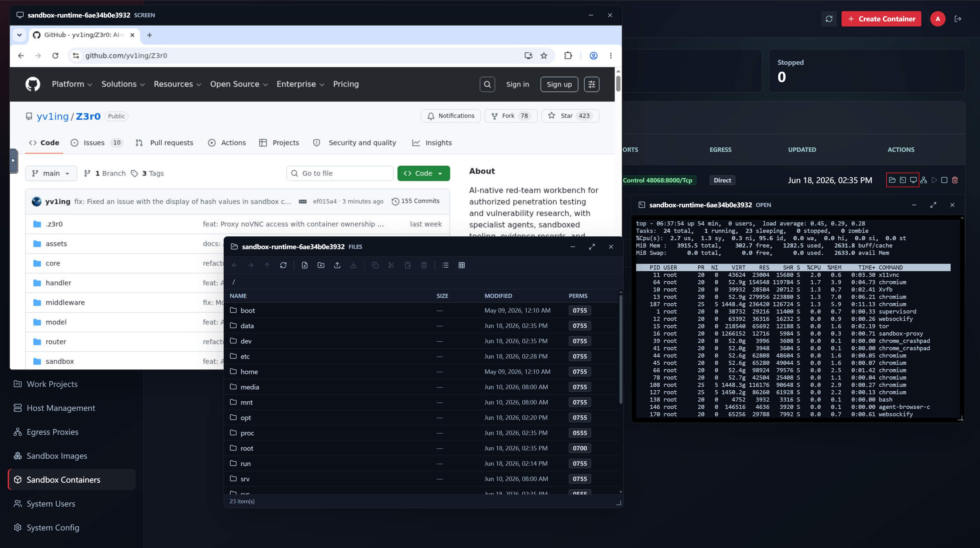
Task: Click the GitHub logo in the page header
Action: click(x=33, y=84)
